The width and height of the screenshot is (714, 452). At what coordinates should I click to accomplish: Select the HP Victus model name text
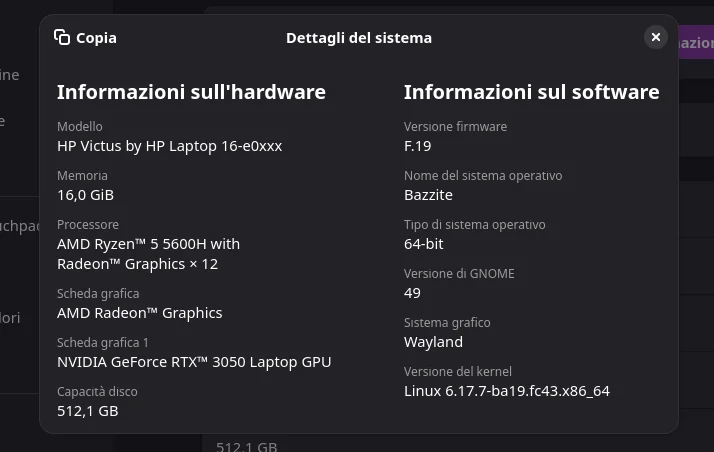click(x=169, y=146)
